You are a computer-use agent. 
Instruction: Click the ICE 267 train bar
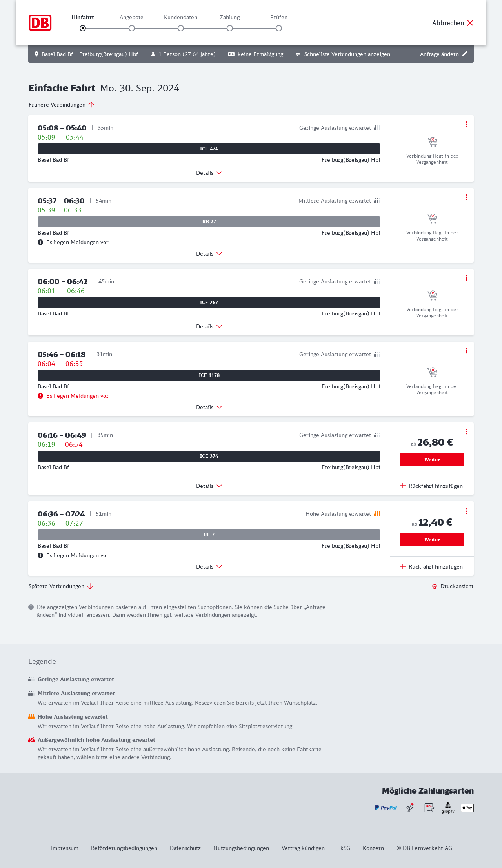point(209,303)
